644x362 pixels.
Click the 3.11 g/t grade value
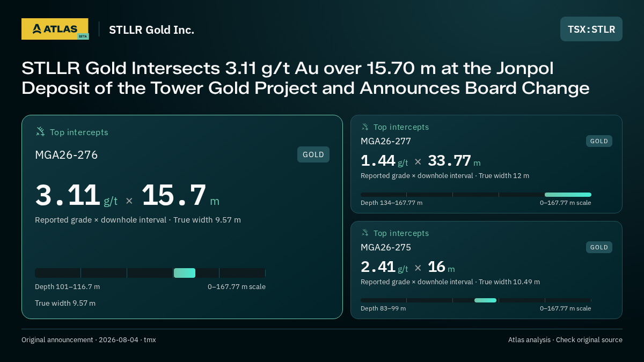pyautogui.click(x=76, y=195)
